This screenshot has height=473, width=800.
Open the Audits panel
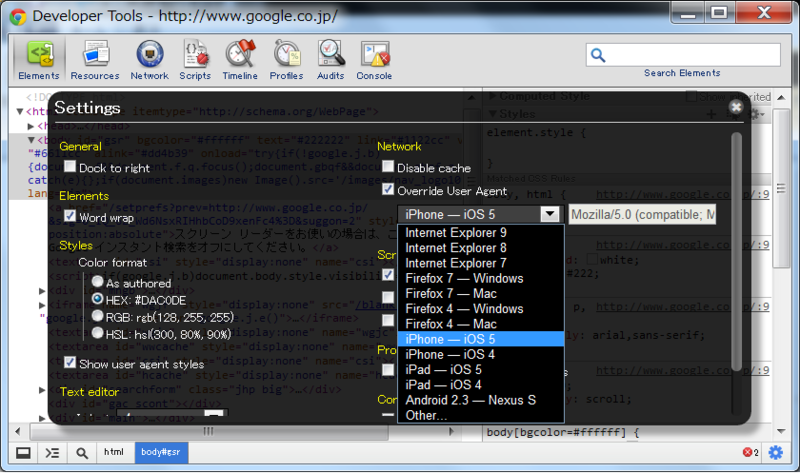331,60
